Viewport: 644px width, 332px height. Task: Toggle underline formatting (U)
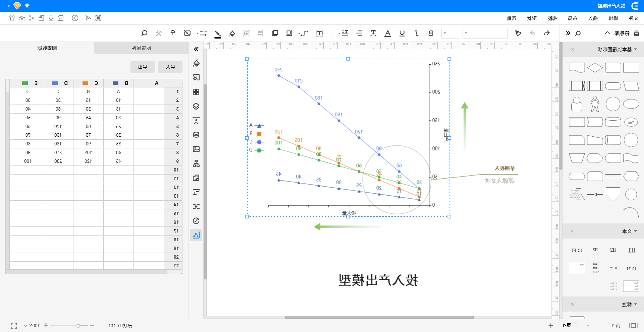[402, 33]
